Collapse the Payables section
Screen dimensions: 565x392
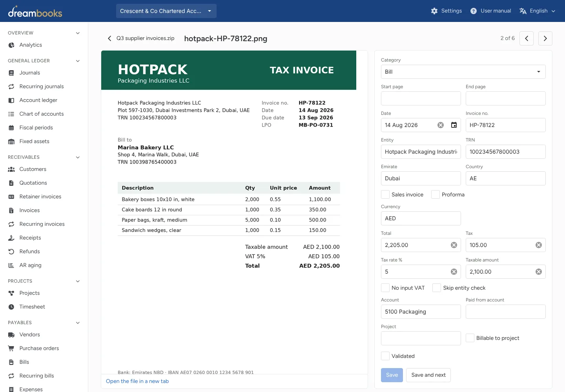[78, 323]
